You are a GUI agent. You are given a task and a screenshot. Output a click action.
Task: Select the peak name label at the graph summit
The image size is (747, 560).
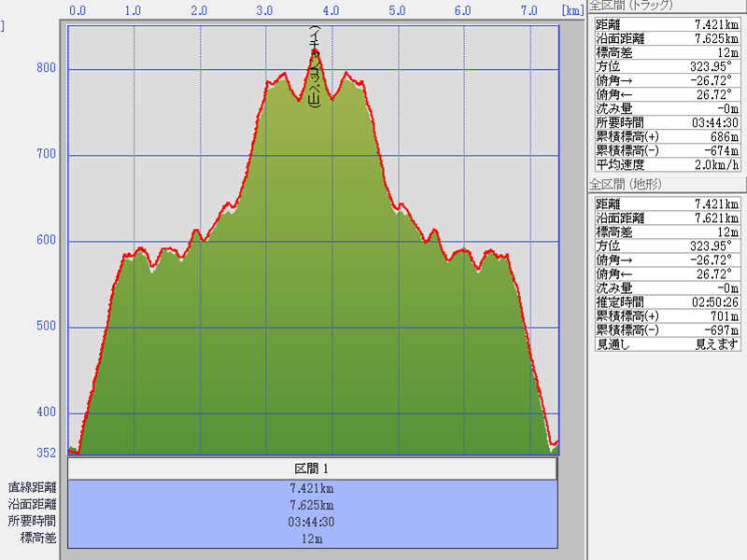[315, 67]
